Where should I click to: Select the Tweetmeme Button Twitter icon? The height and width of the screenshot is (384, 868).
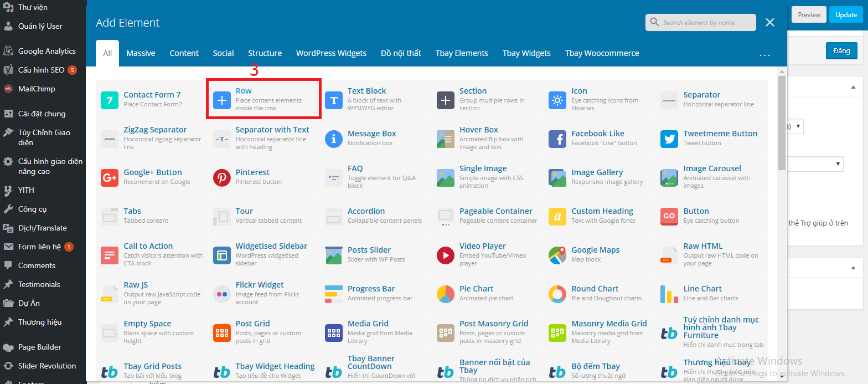[x=669, y=139]
